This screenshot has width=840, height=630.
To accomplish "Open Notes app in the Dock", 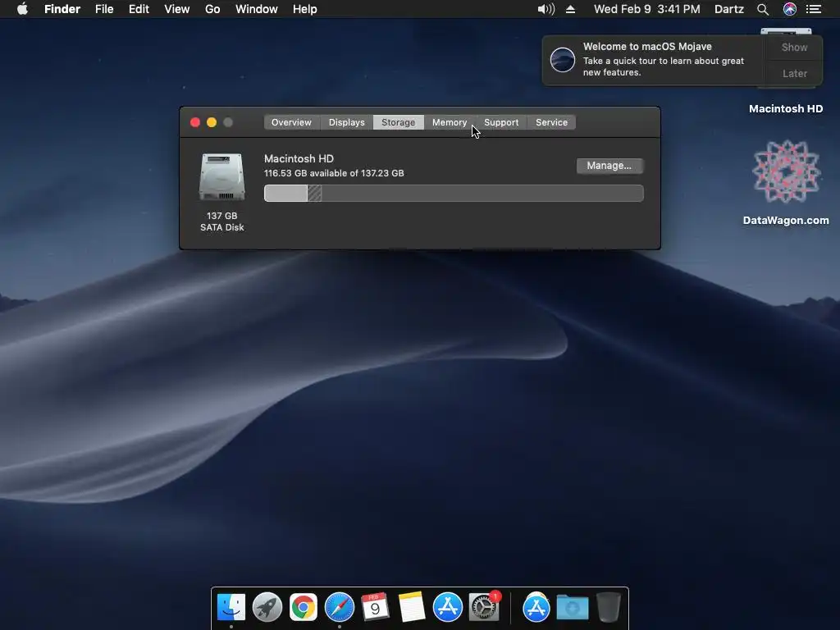I will pyautogui.click(x=412, y=608).
